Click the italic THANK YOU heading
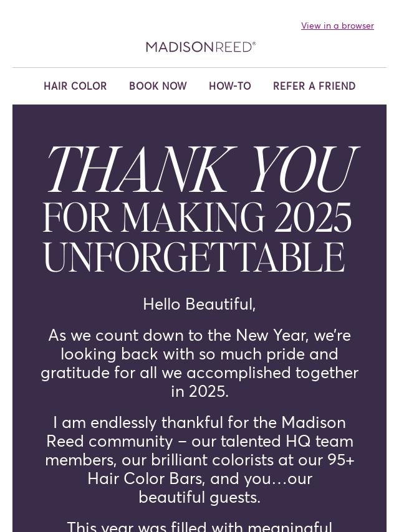Screen dimensions: 399x532 [x=199, y=169]
